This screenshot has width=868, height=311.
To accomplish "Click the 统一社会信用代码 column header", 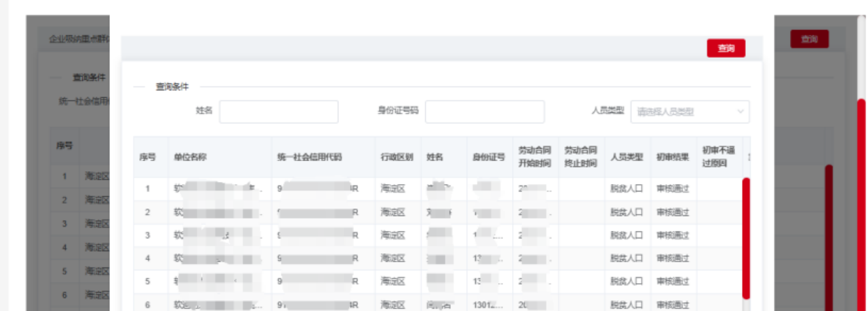I will [x=309, y=157].
